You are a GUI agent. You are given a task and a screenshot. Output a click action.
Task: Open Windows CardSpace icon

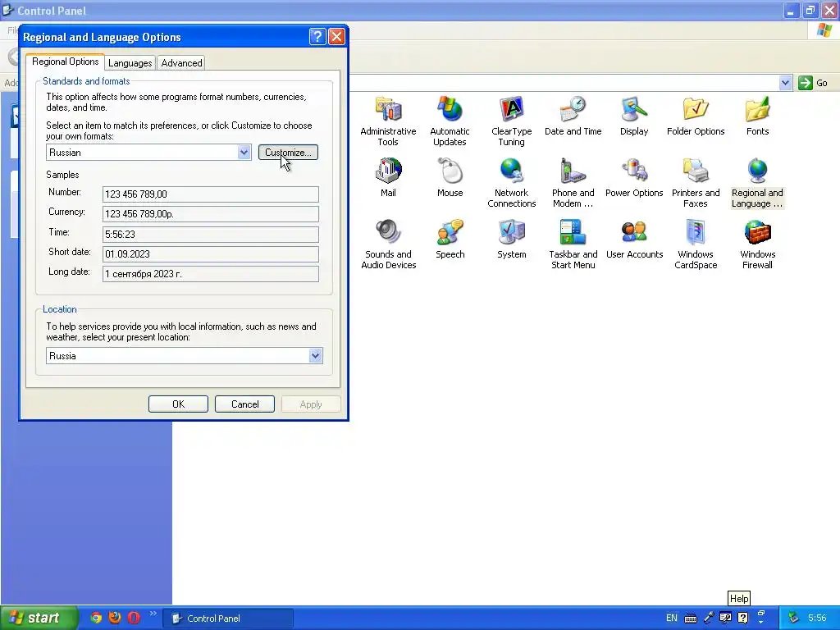(x=696, y=244)
